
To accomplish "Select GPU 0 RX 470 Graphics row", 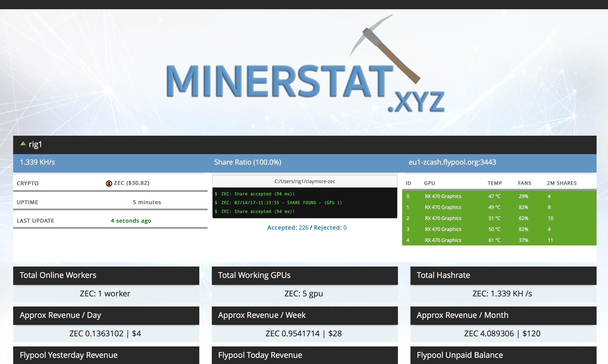I will pos(499,196).
